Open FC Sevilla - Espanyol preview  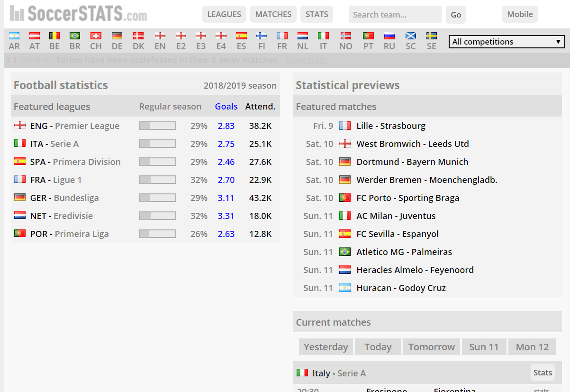pos(398,234)
